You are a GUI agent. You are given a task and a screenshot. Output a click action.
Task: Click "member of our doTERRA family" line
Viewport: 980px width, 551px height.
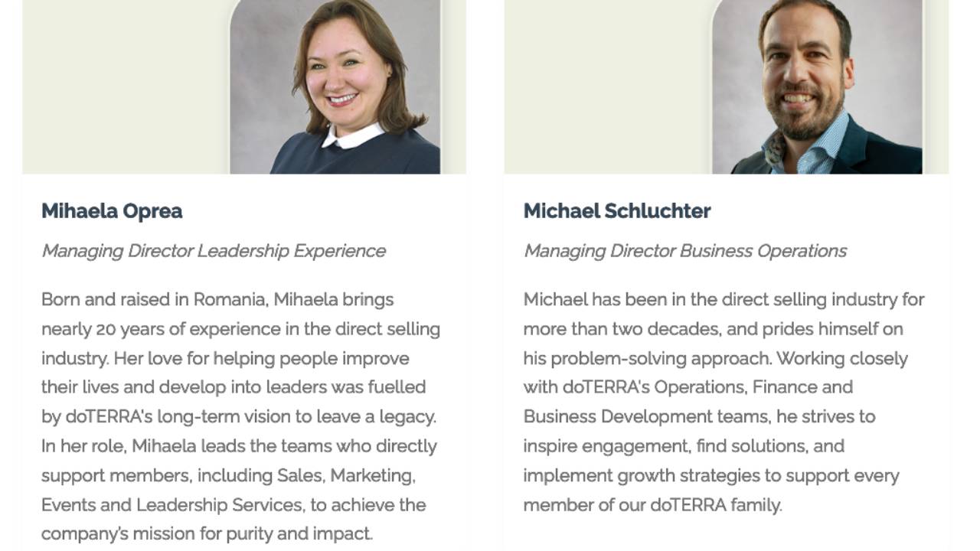[653, 505]
